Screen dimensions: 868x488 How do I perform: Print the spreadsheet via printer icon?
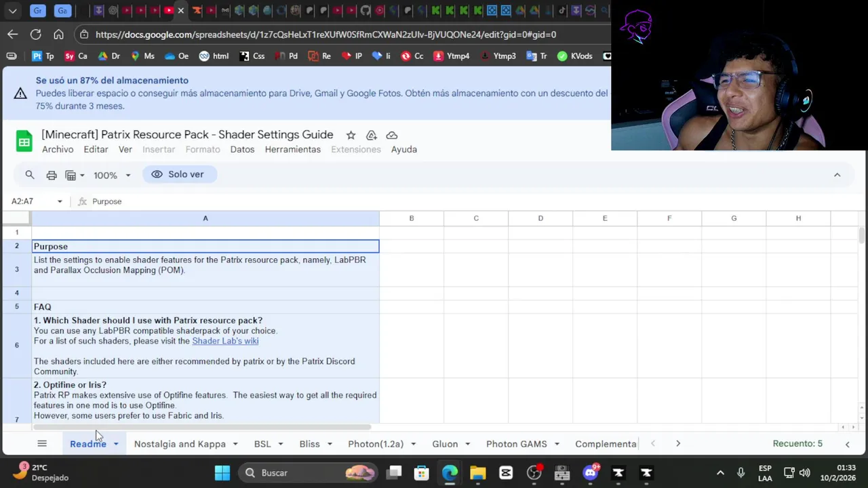(x=52, y=175)
